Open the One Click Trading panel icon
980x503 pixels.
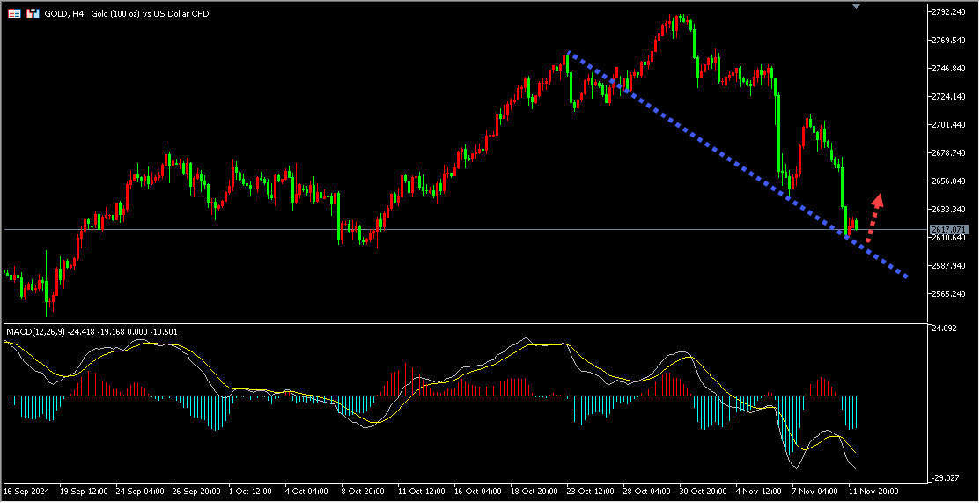point(15,14)
